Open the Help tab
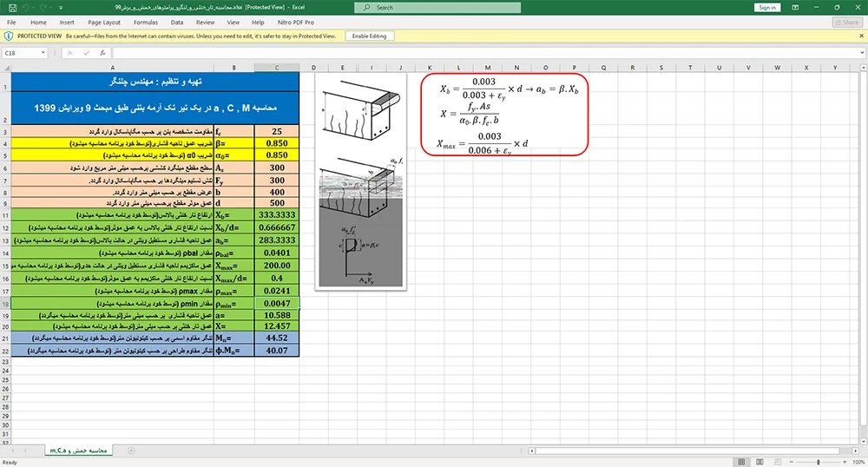The image size is (868, 467). pos(258,22)
